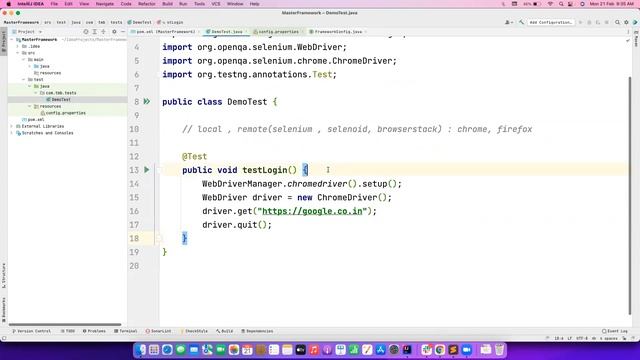The width and height of the screenshot is (640, 360).
Task: Expand Scratches and Consoles node
Action: 12,133
